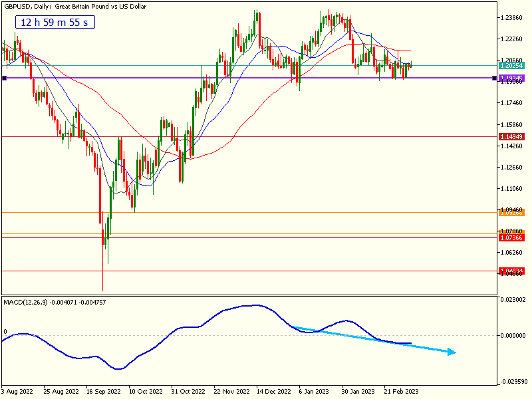Image resolution: width=532 pixels, height=399 pixels.
Task: Click the countdown timer label box
Action: pyautogui.click(x=55, y=23)
